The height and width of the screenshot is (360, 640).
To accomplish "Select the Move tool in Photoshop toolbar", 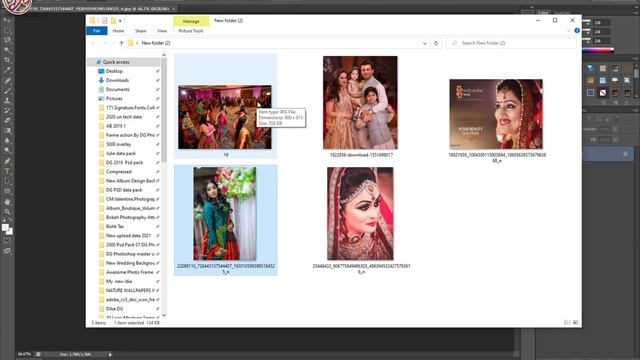I will [7, 20].
